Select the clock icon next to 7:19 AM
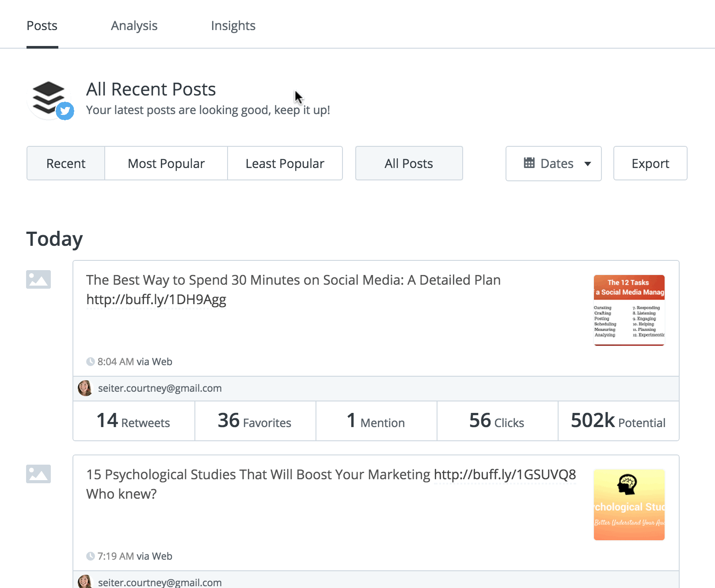The width and height of the screenshot is (715, 588). click(x=91, y=556)
